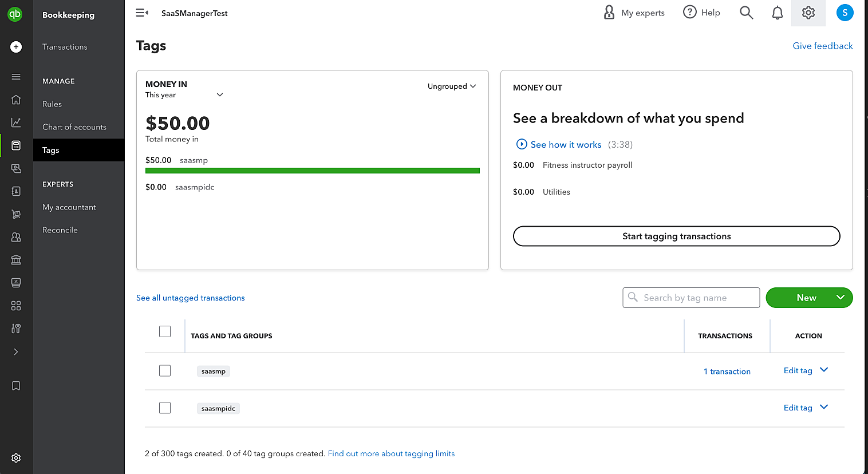
Task: Open the settings gear in top bar
Action: 808,13
